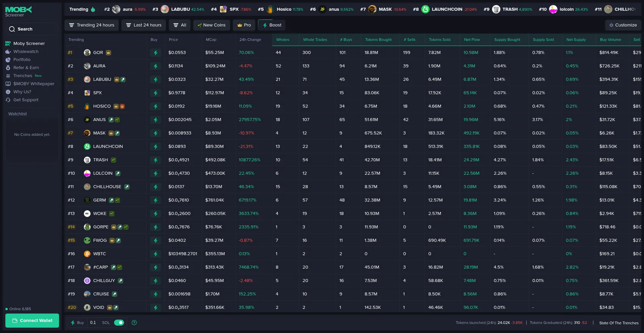Open Whalewatch from the sidebar
The image size is (644, 333).
tap(26, 52)
